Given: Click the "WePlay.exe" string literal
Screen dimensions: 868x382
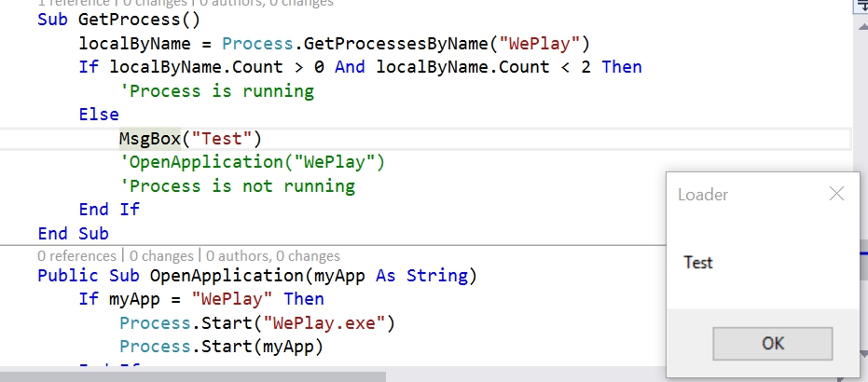Looking at the screenshot, I should [x=325, y=323].
